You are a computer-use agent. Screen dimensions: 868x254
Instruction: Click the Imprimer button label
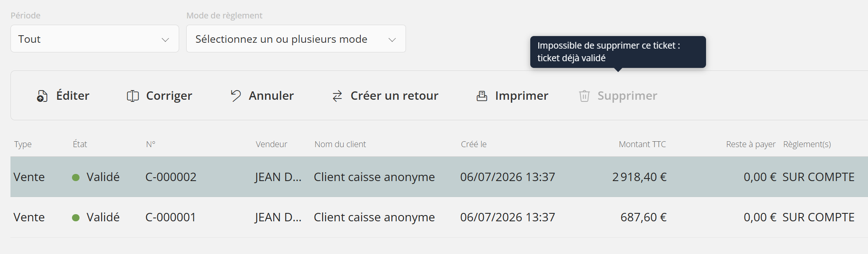click(521, 96)
